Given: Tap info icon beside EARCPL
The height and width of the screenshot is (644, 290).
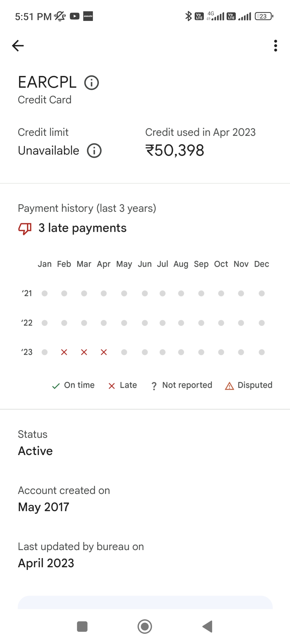Looking at the screenshot, I should click(92, 83).
